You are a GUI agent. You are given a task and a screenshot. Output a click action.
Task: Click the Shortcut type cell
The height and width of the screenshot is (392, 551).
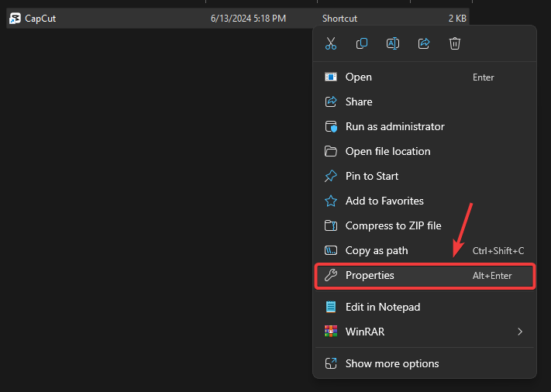coord(339,19)
